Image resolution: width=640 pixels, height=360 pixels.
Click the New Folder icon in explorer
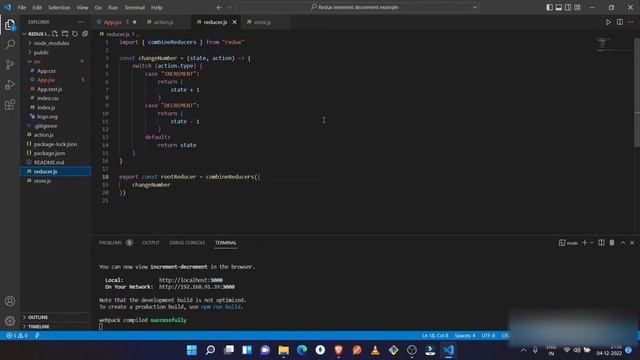coord(65,34)
